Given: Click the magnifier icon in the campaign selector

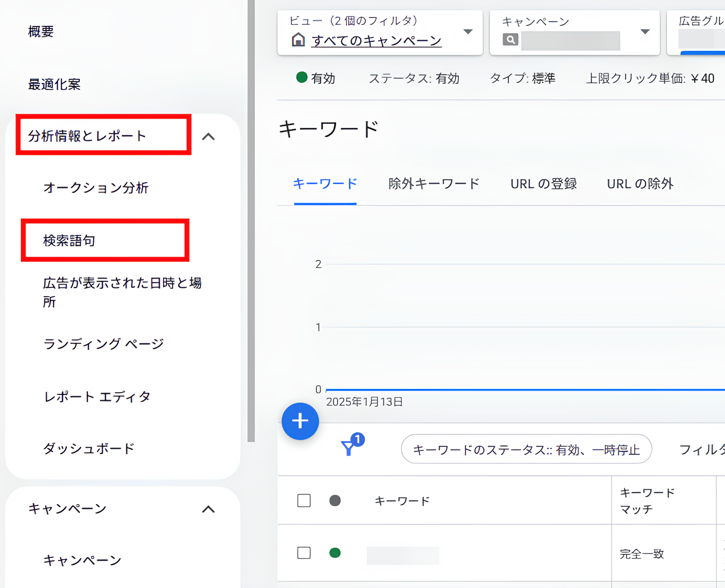Looking at the screenshot, I should coord(510,39).
